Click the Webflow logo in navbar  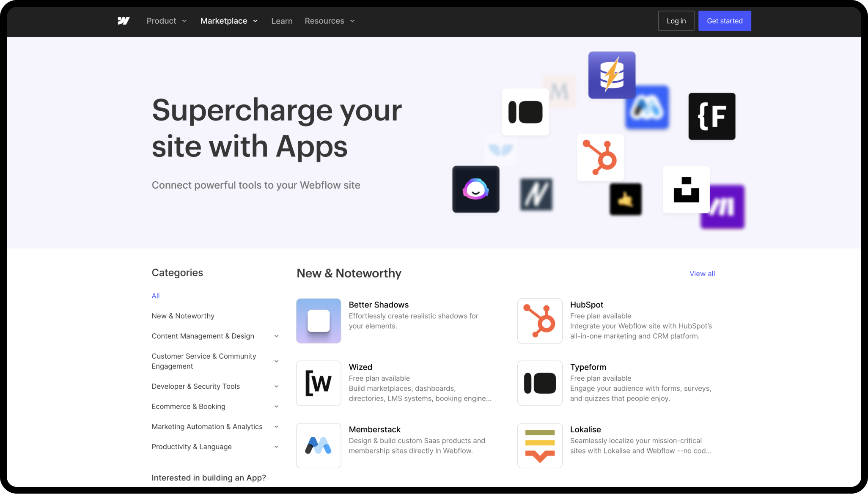click(124, 21)
